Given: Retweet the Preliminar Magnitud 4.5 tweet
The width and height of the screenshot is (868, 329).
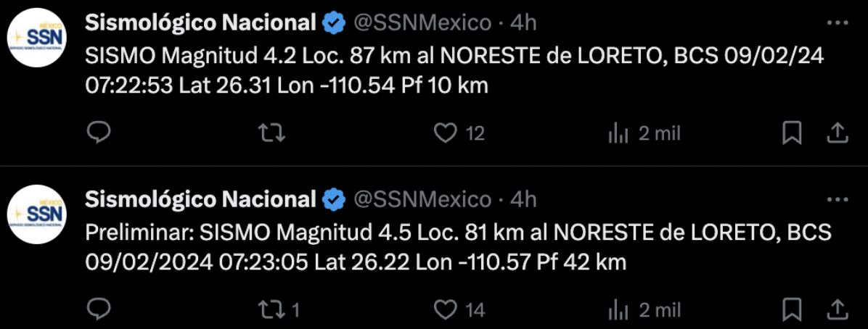Looking at the screenshot, I should pos(272,309).
